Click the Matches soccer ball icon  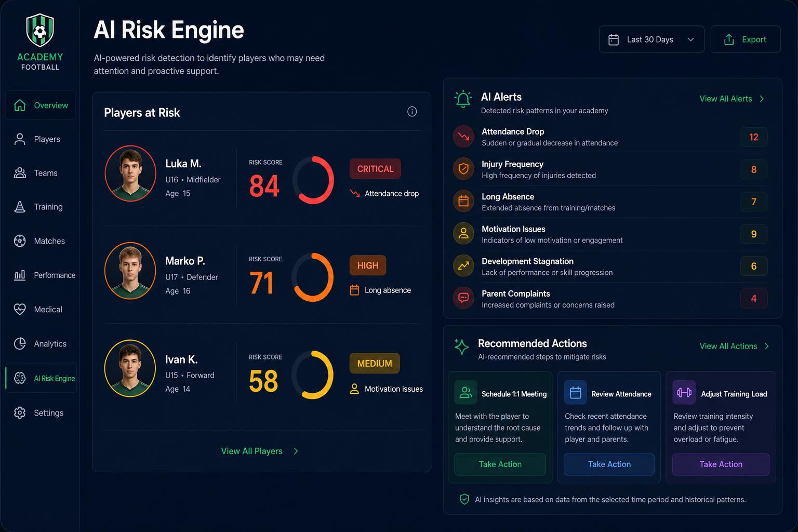[20, 241]
